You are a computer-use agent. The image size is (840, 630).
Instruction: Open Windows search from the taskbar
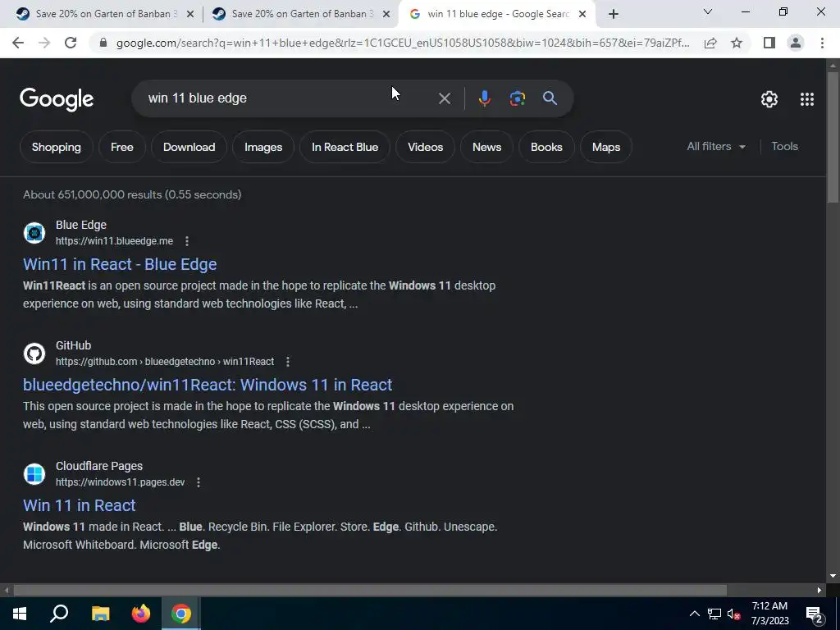[x=59, y=614]
